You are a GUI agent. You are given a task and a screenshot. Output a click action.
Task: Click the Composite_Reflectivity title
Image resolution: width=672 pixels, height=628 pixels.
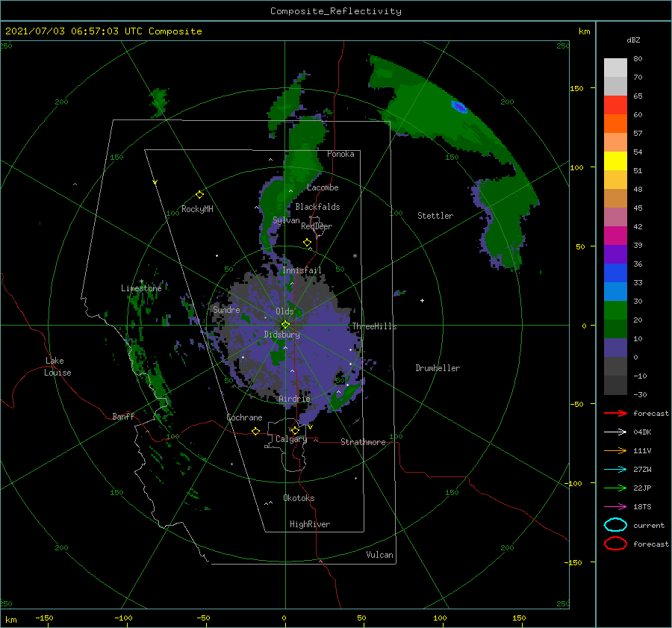point(336,11)
